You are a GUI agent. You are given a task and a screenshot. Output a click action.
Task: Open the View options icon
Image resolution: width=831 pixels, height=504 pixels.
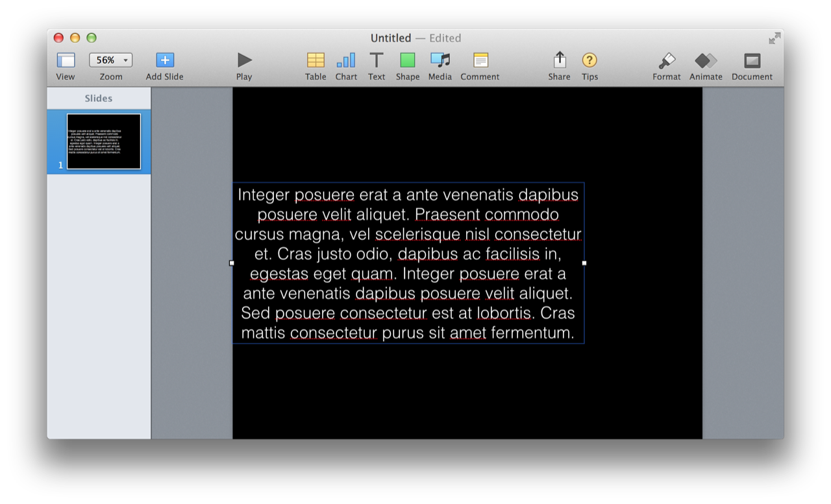click(x=66, y=60)
